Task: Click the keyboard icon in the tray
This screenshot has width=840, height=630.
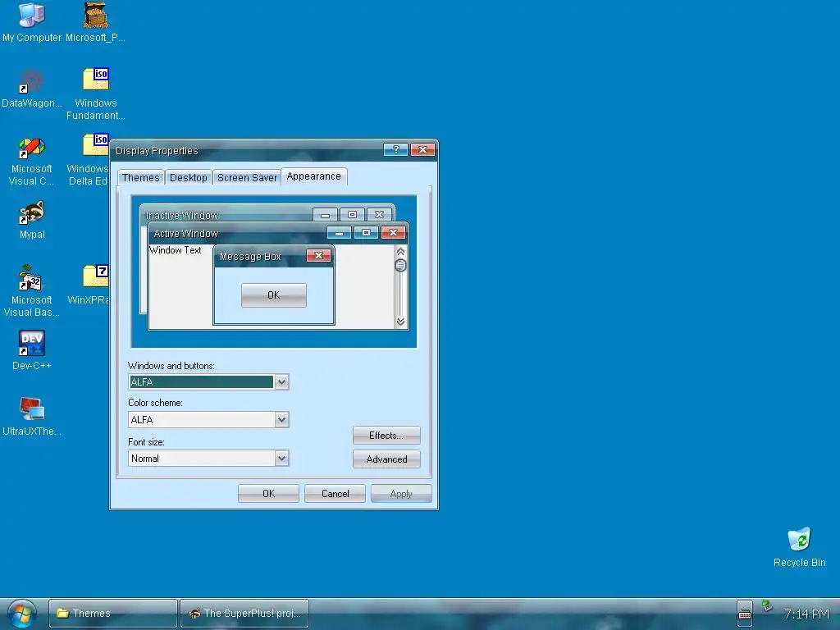Action: [x=745, y=614]
